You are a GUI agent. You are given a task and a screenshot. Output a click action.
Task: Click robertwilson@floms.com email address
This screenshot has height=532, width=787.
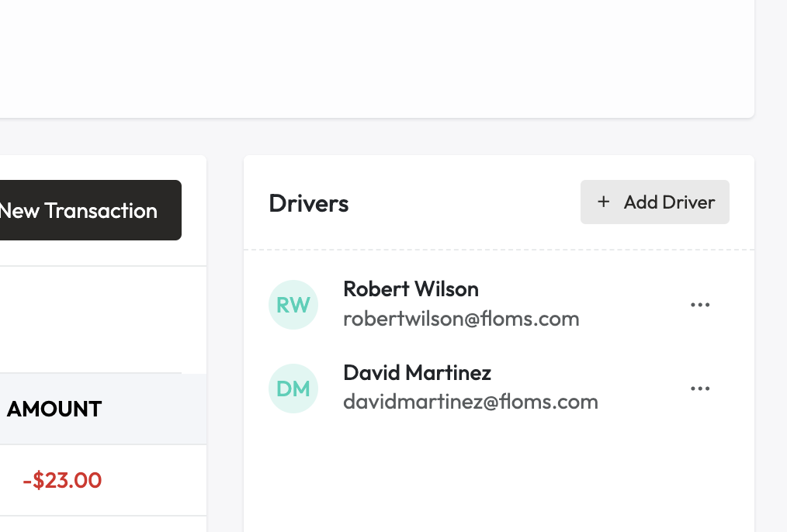coord(461,318)
